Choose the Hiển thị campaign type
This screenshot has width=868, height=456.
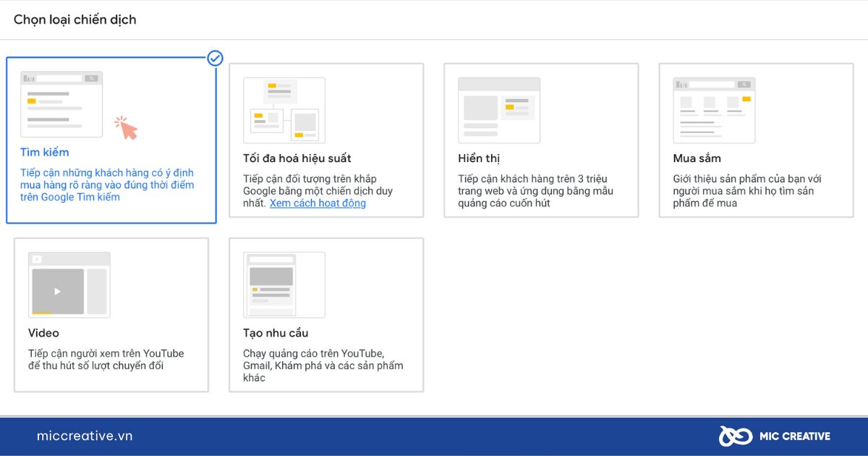479,158
